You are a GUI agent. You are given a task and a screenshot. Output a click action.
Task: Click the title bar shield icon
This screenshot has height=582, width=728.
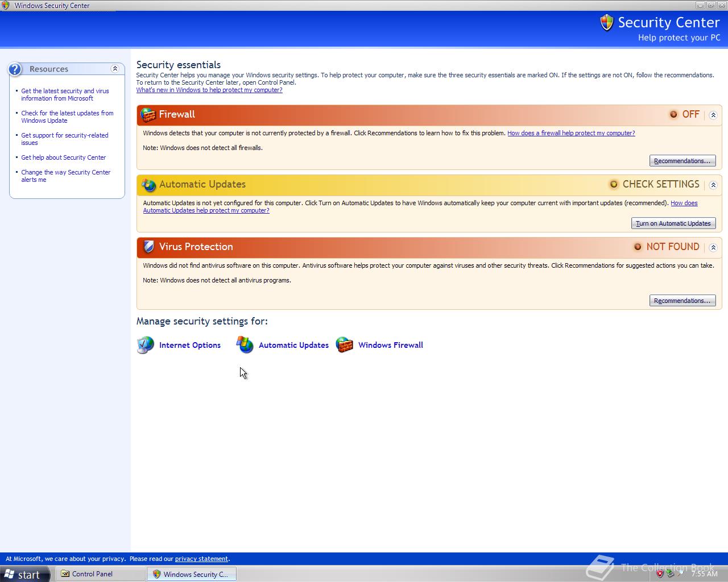pos(5,5)
